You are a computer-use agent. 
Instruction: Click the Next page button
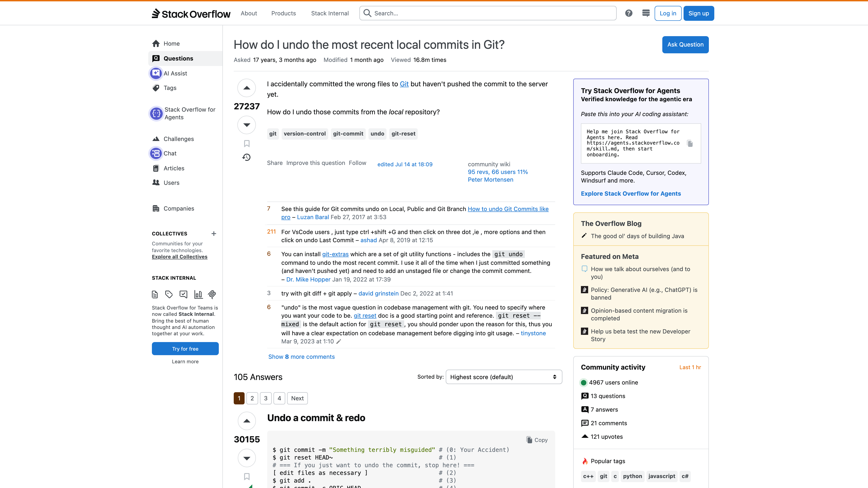(x=297, y=398)
